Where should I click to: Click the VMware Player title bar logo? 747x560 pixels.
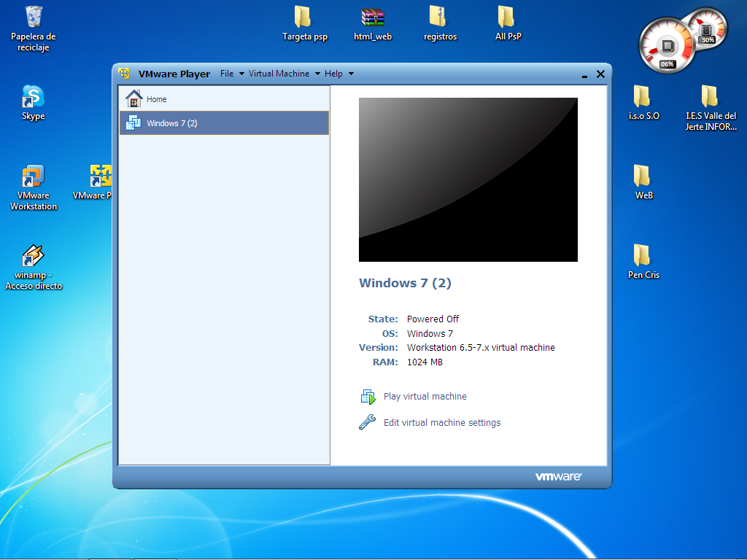click(125, 74)
